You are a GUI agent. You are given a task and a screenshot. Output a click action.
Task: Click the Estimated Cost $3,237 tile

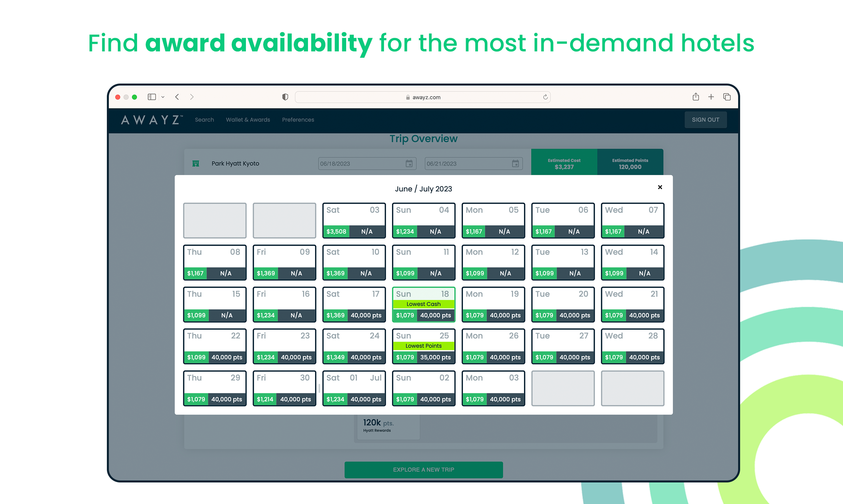564,162
